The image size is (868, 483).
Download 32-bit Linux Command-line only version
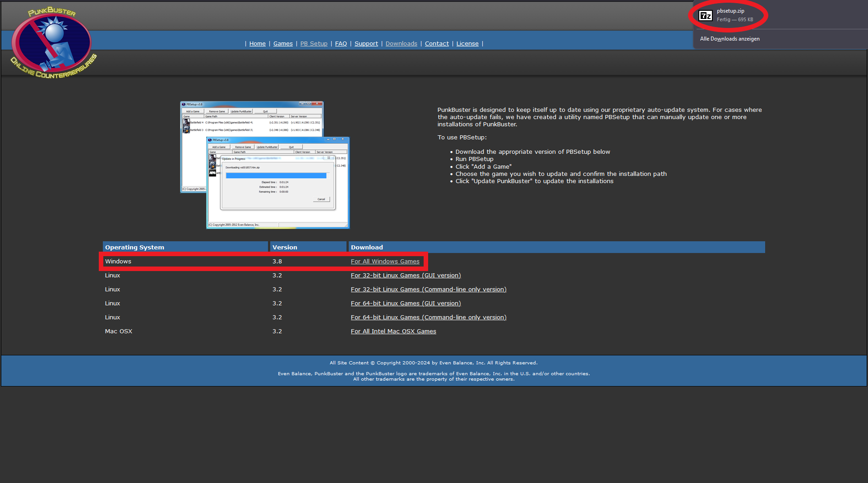429,290
